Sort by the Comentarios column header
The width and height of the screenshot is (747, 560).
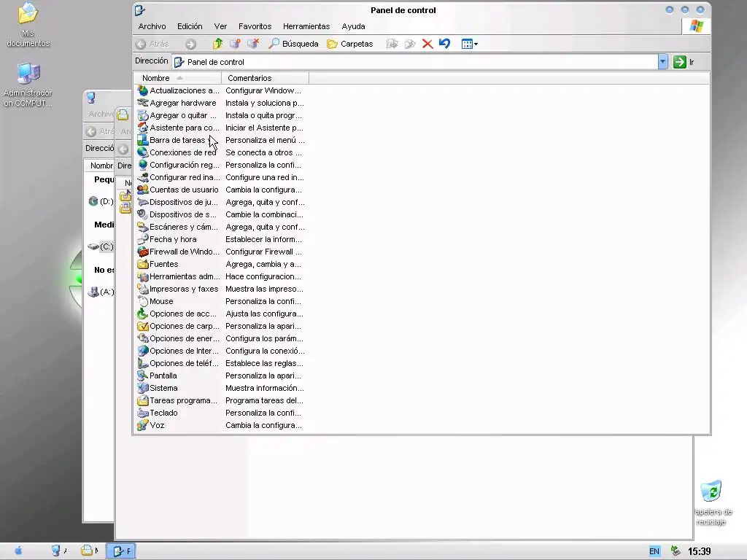click(x=265, y=78)
